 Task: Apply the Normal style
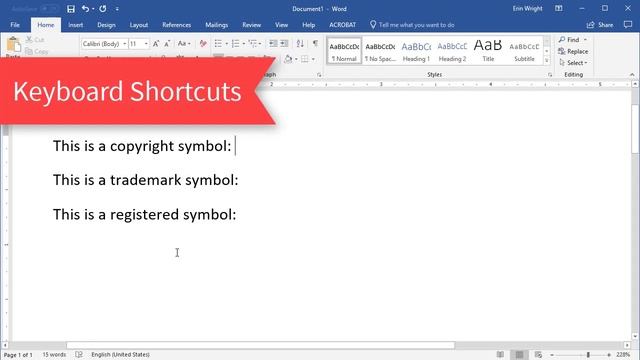pos(344,51)
